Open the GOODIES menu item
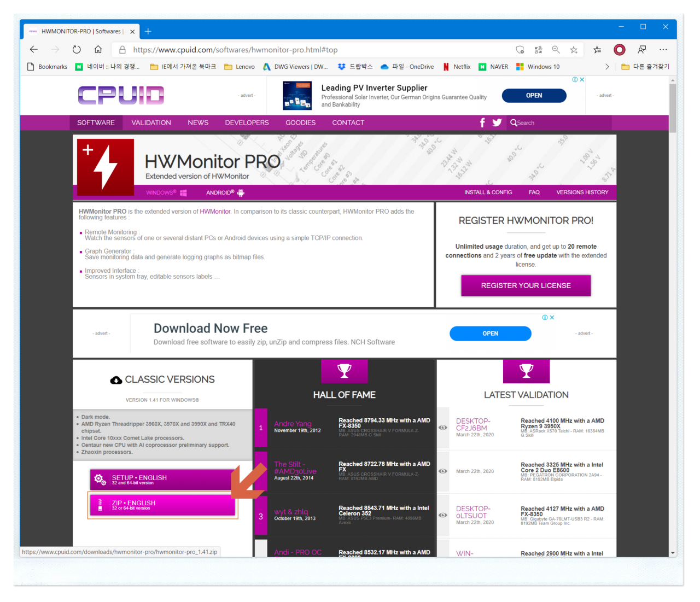Screen dimensions: 700x602 pyautogui.click(x=300, y=122)
